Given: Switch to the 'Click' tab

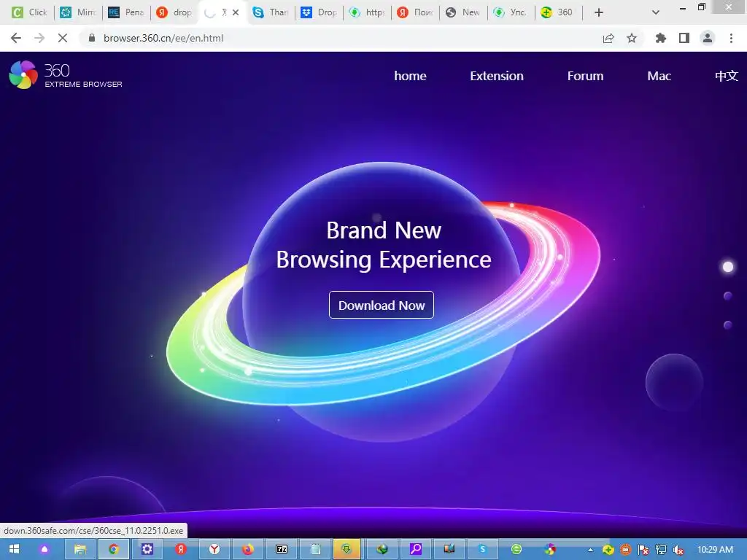Looking at the screenshot, I should click(29, 12).
